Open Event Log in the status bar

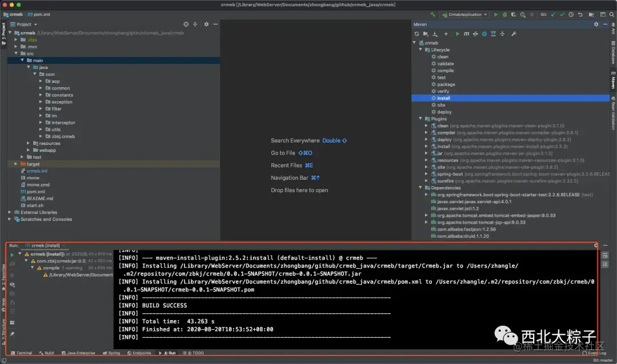tap(594, 353)
